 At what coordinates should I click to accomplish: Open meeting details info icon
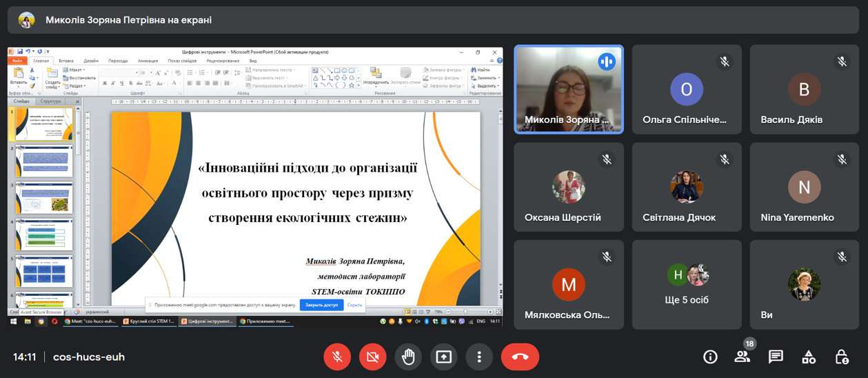pyautogui.click(x=710, y=357)
